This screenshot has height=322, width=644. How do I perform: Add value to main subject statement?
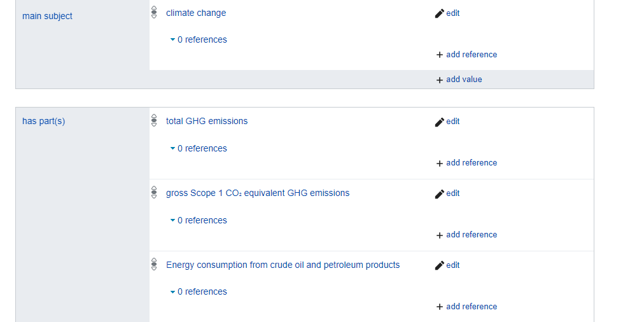coord(459,80)
